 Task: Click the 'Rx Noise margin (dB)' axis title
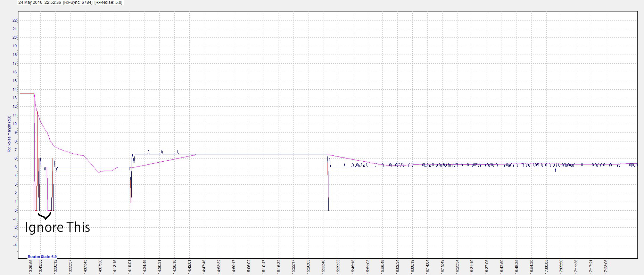coord(9,134)
